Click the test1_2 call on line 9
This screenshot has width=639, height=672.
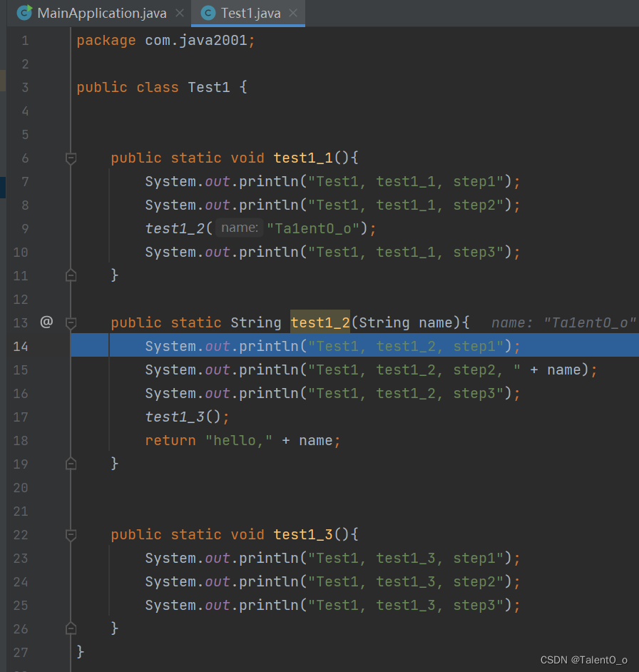175,228
